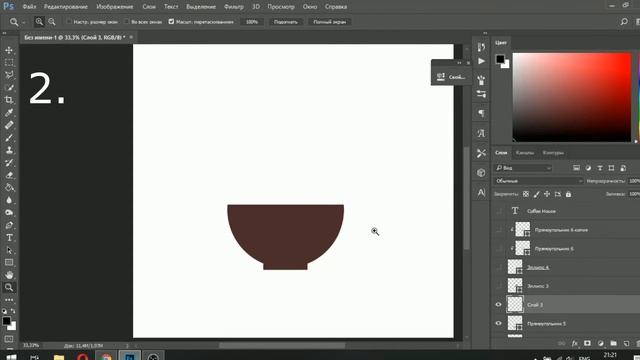Open the 'Изображение' menu
This screenshot has height=360, width=640.
pyautogui.click(x=115, y=7)
